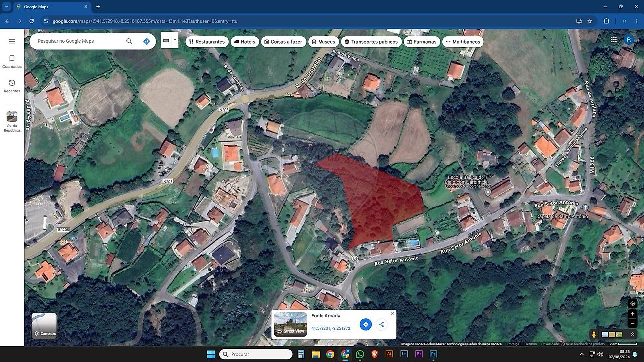Filter map by Coisas a fazer
The height and width of the screenshot is (362, 644).
coord(283,42)
